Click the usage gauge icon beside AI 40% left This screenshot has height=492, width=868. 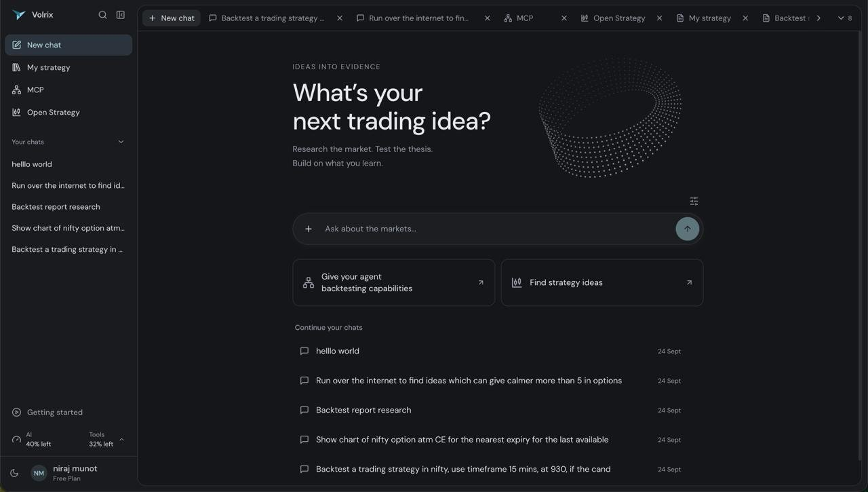pyautogui.click(x=16, y=439)
